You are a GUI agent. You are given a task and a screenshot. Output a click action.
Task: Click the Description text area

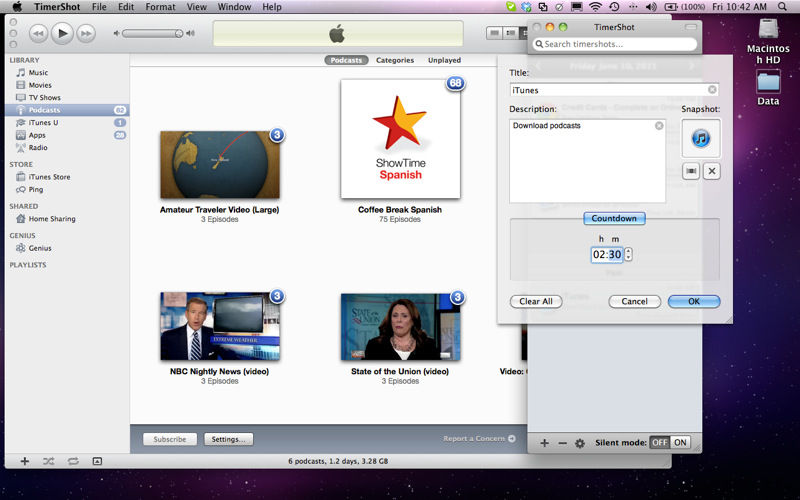point(587,161)
